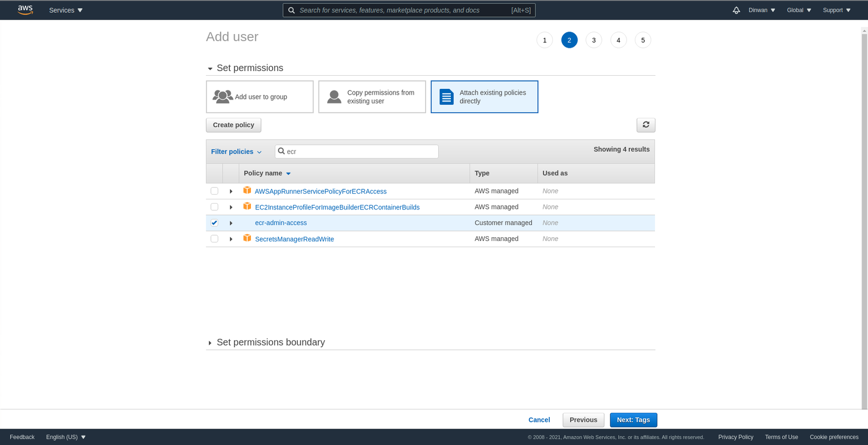This screenshot has height=445, width=868.
Task: Open the Terms of Use link
Action: coord(781,437)
